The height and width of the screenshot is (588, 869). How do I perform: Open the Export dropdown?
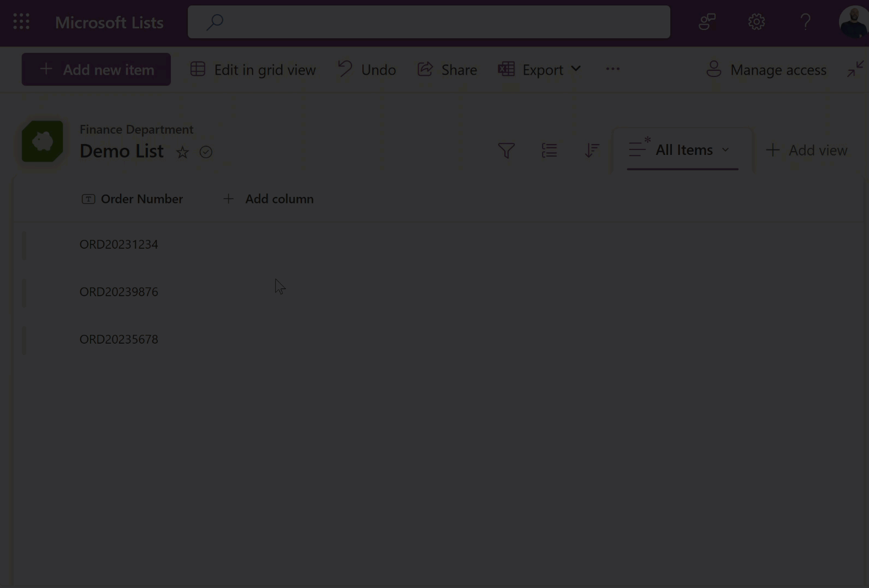539,69
